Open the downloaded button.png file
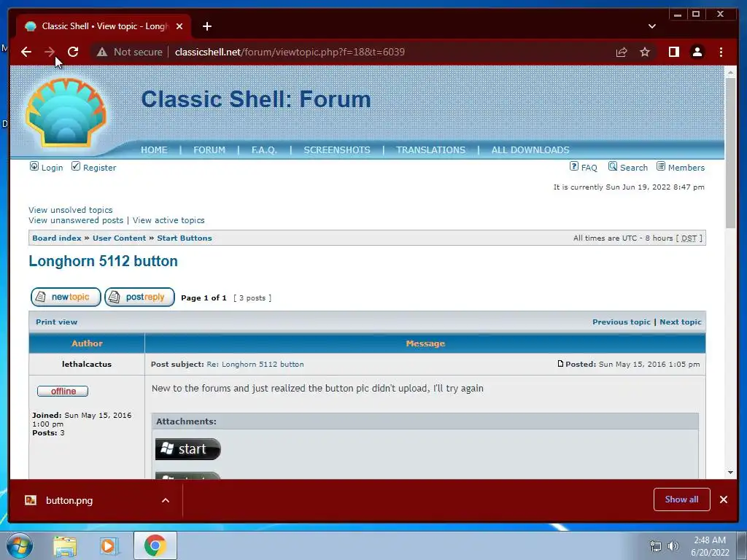Viewport: 747px width, 560px height. (x=69, y=500)
